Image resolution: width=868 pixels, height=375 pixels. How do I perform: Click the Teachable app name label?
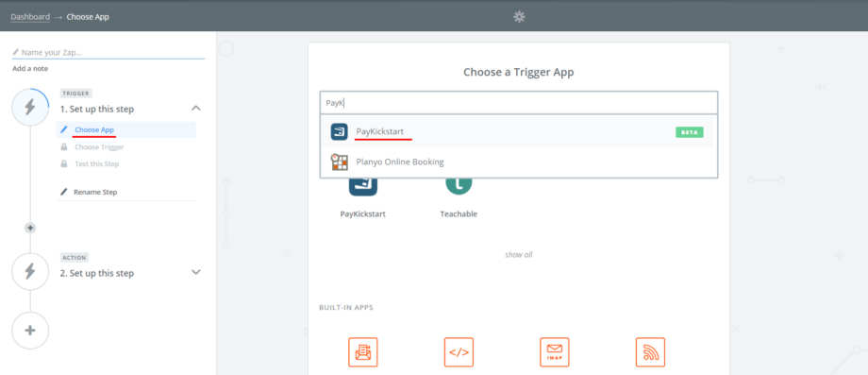click(459, 213)
